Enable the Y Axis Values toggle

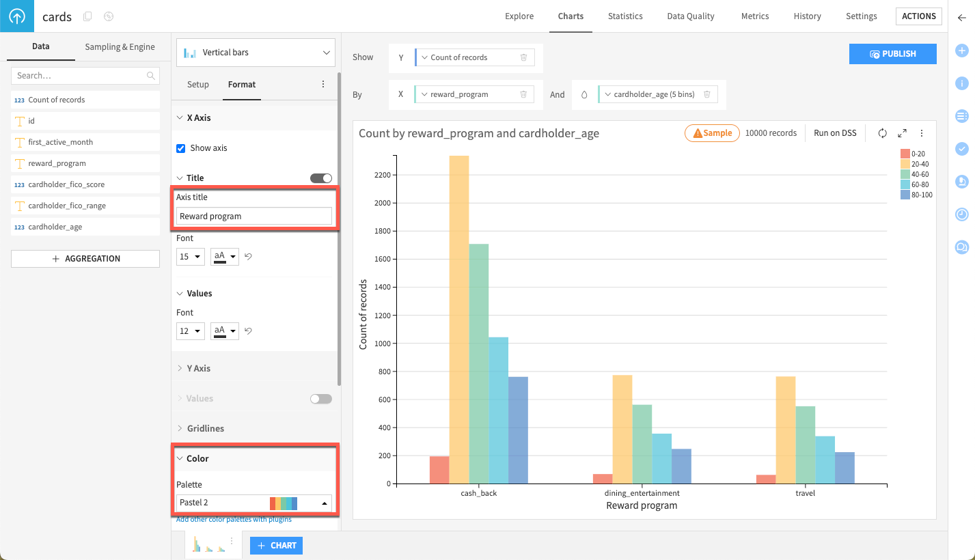tap(320, 398)
